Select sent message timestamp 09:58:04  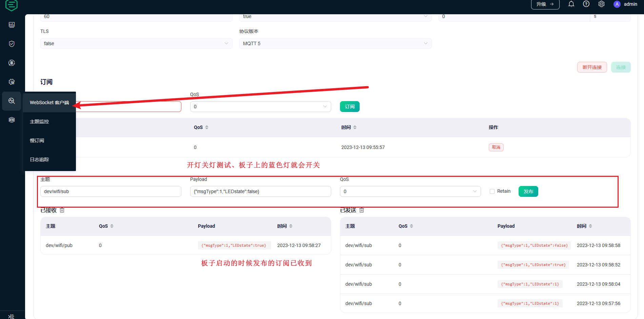(x=599, y=284)
